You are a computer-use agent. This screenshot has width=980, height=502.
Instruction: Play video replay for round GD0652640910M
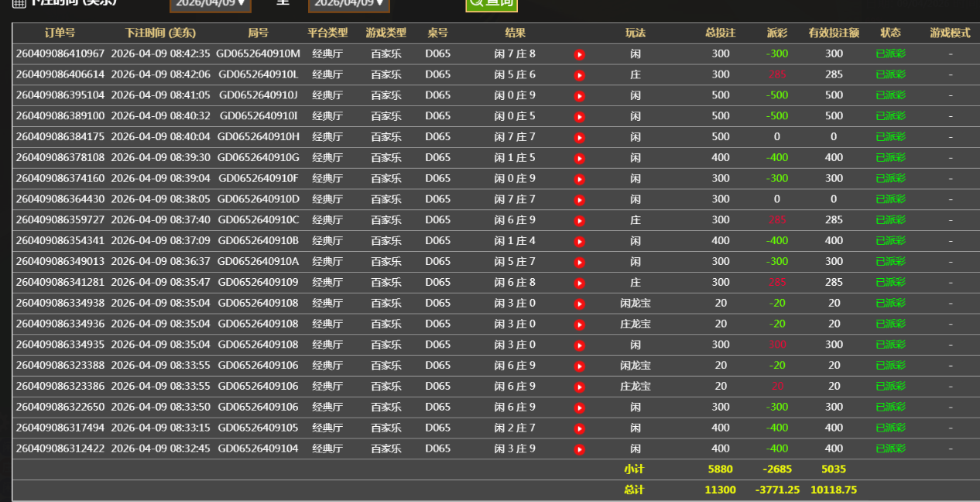click(579, 54)
